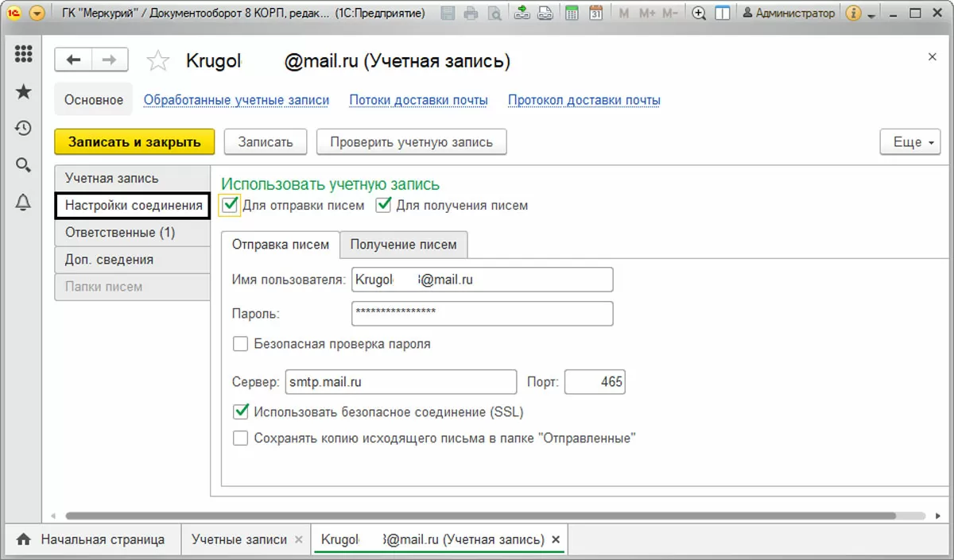Click the go to link icon
The height and width of the screenshot is (560, 954).
(545, 13)
